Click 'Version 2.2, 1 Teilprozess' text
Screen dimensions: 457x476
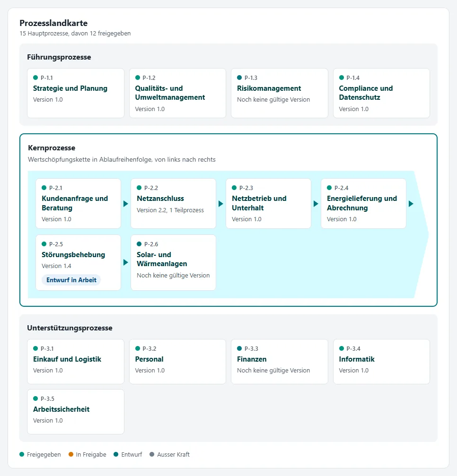[170, 210]
